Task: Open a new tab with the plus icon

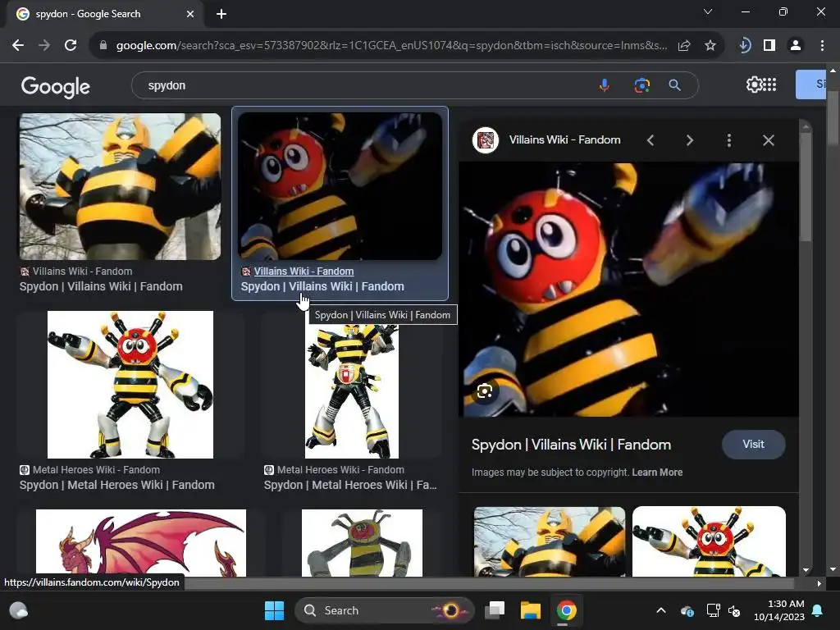Action: click(221, 14)
